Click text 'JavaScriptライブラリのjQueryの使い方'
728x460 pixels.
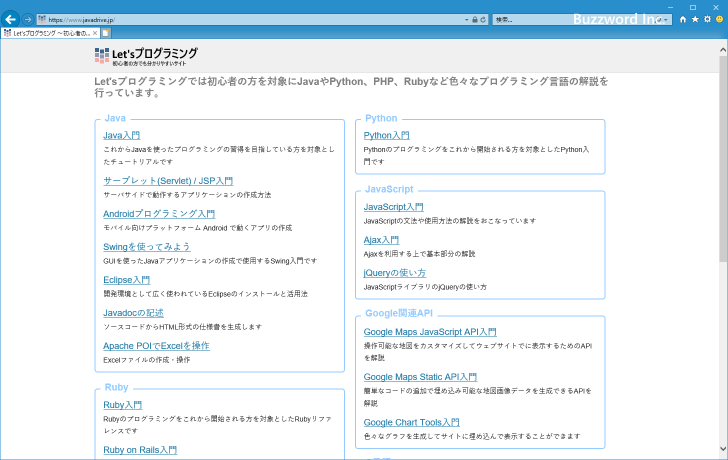425,287
